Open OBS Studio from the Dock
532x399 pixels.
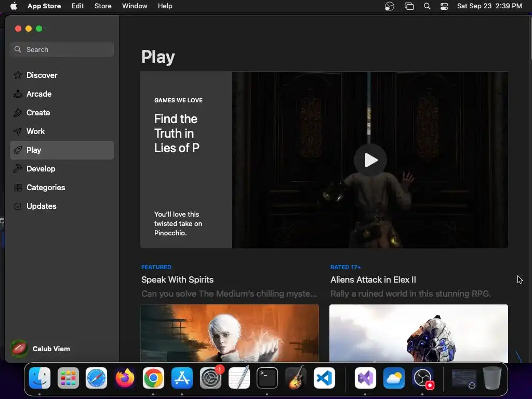pyautogui.click(x=422, y=378)
